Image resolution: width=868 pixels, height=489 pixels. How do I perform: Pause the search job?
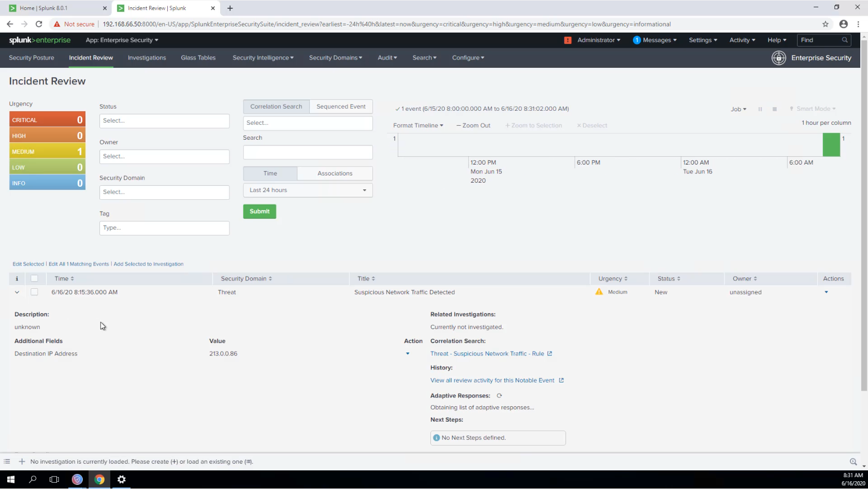click(760, 109)
